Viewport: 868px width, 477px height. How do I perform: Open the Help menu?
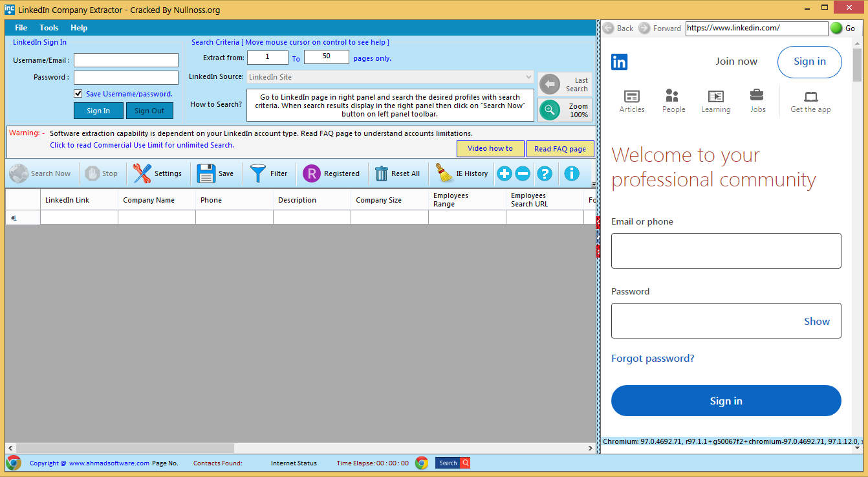(79, 28)
